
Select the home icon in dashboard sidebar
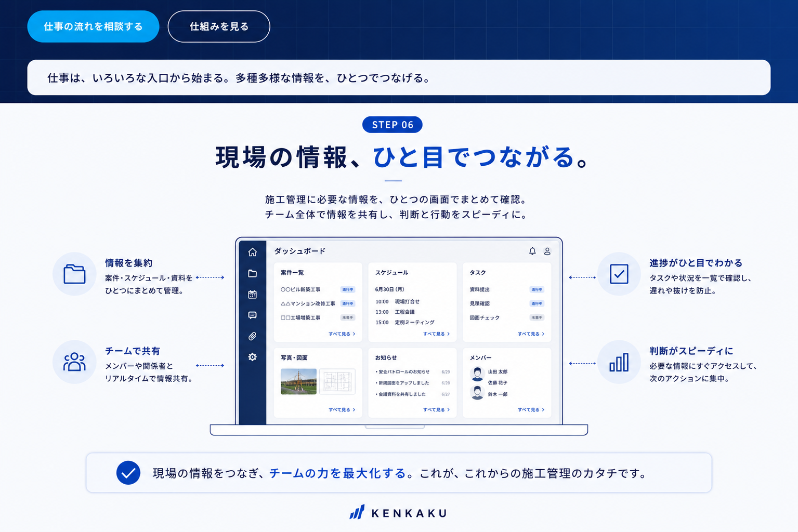click(x=253, y=252)
